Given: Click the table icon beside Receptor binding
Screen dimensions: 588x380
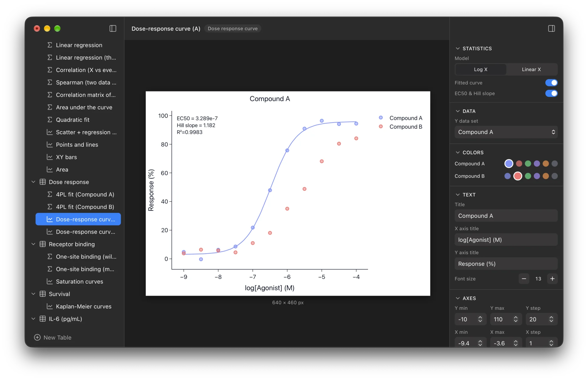Looking at the screenshot, I should (x=43, y=244).
